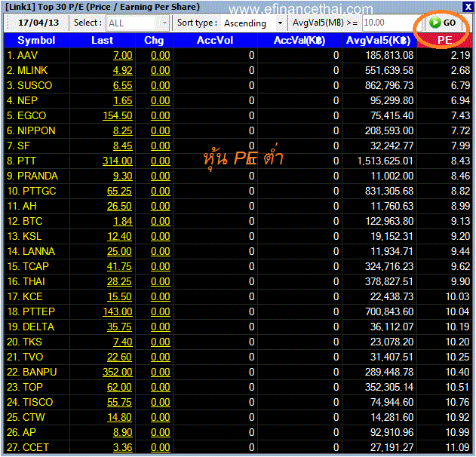Click last price 314.00 of PTT
The image size is (476, 457).
[x=118, y=161]
